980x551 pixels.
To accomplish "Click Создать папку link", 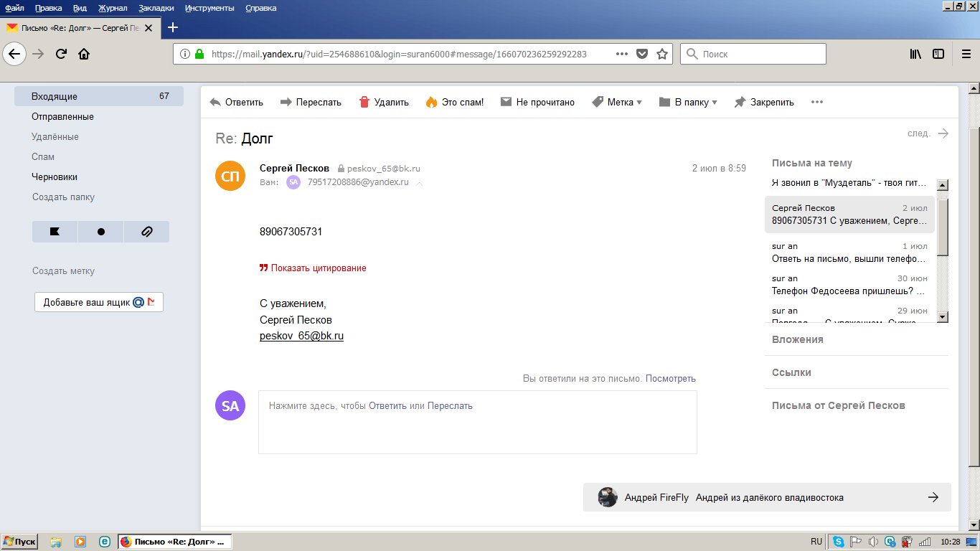I will pos(63,197).
